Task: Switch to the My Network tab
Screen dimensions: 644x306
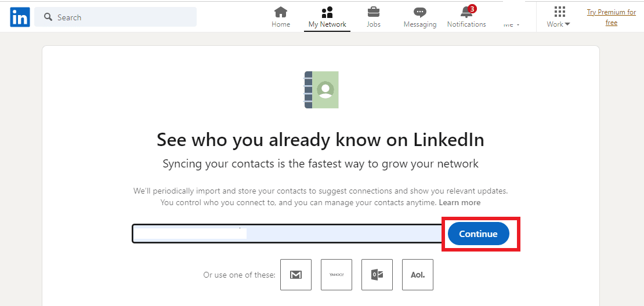Action: point(327,17)
